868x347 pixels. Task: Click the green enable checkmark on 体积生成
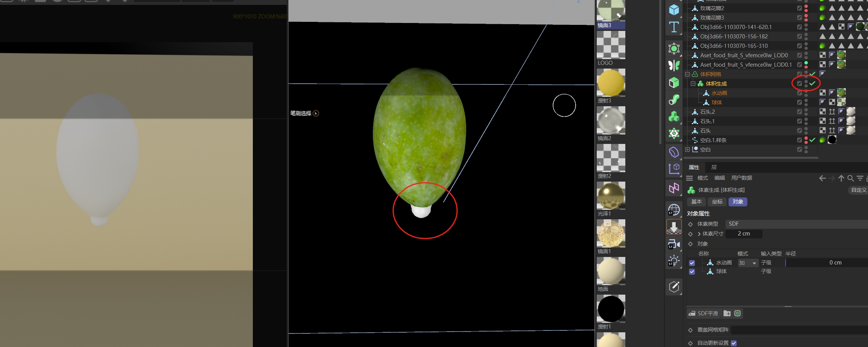(x=813, y=83)
